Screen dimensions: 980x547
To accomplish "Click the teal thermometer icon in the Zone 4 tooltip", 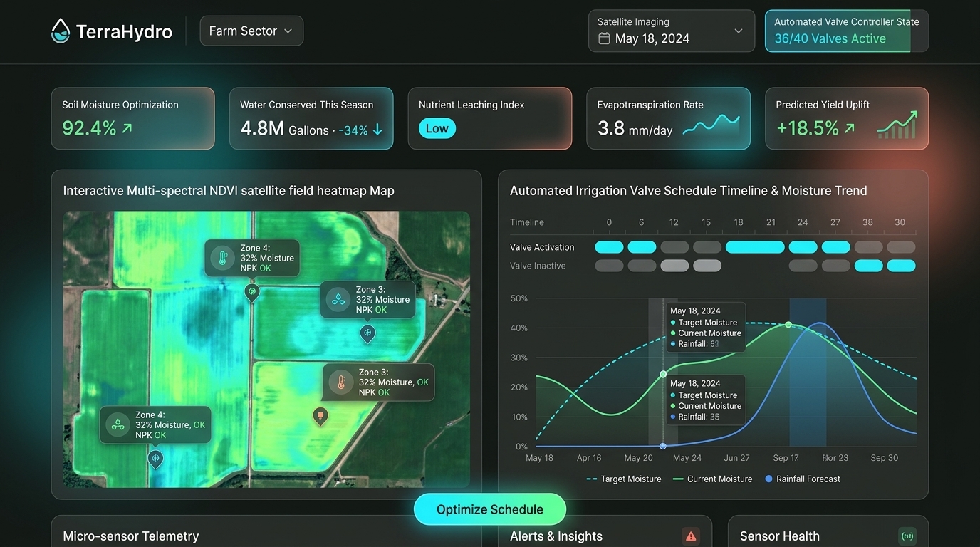I will 223,258.
